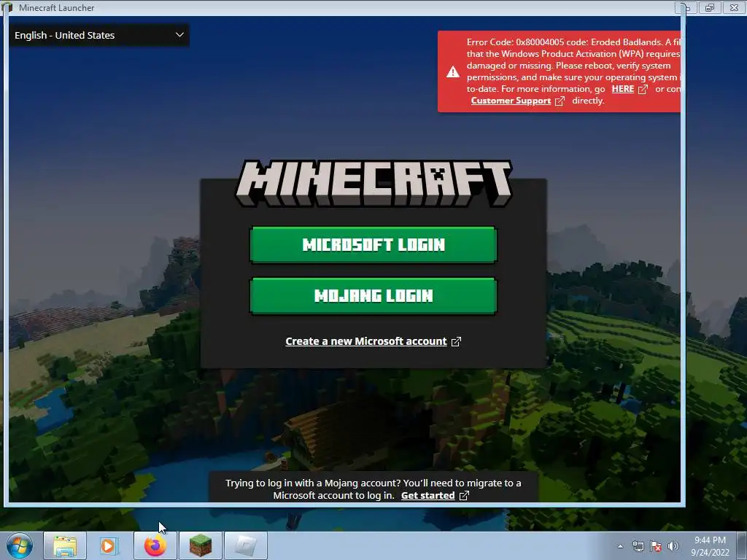Click the external link icon after HERE

pos(643,89)
